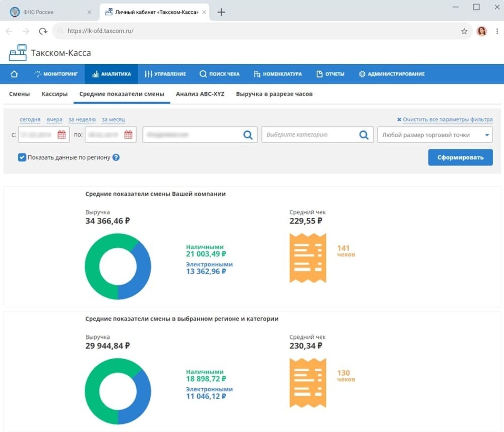Open browser three-dot menu
This screenshot has height=432, width=504.
point(497,31)
